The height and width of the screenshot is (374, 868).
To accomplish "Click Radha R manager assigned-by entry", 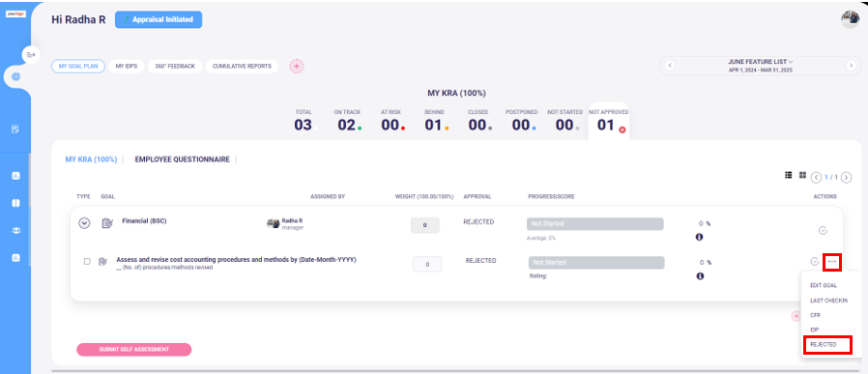I will click(x=286, y=223).
